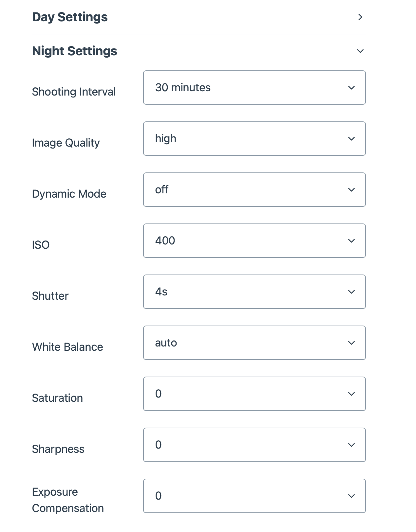
Task: Open the Exposure Compensation dropdown
Action: pos(254,496)
